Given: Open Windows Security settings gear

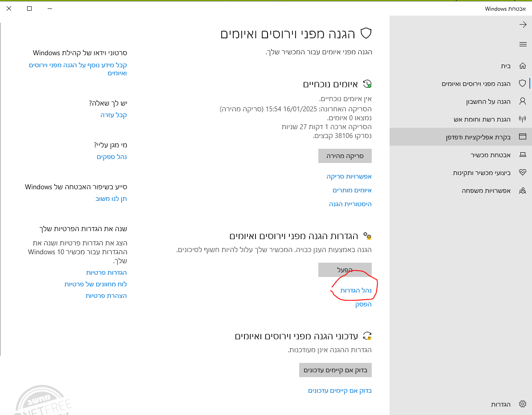Looking at the screenshot, I should coord(522,404).
